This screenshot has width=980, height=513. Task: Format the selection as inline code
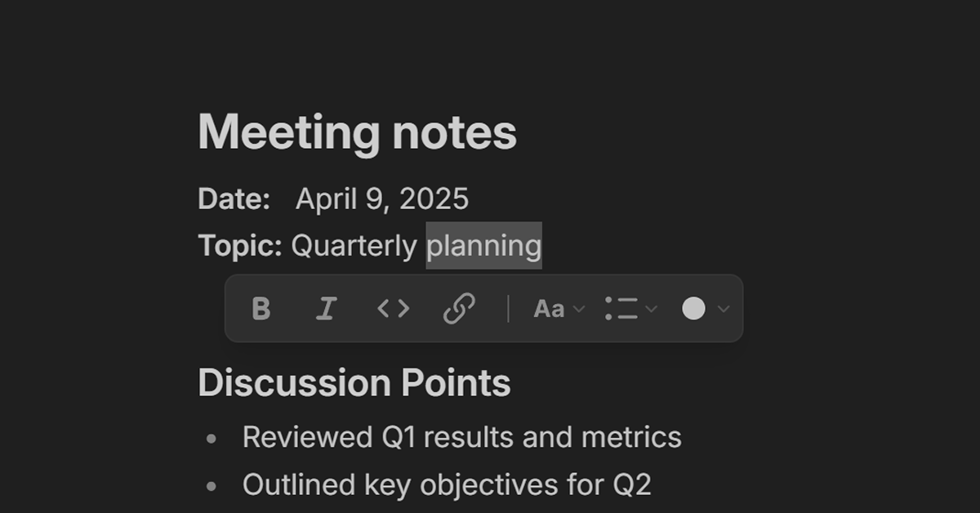tap(391, 308)
